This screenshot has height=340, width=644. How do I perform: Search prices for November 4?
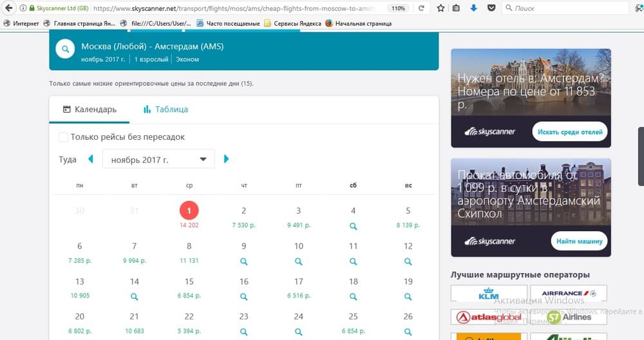point(353,226)
